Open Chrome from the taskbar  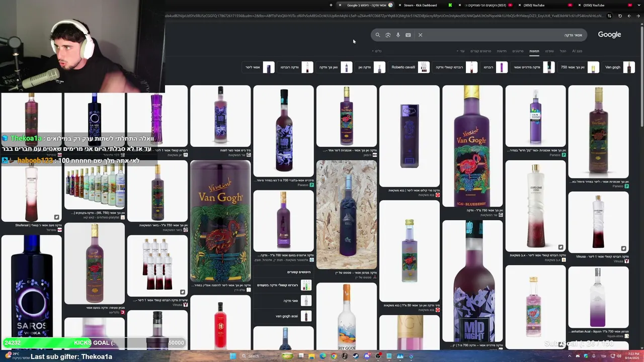(x=334, y=356)
